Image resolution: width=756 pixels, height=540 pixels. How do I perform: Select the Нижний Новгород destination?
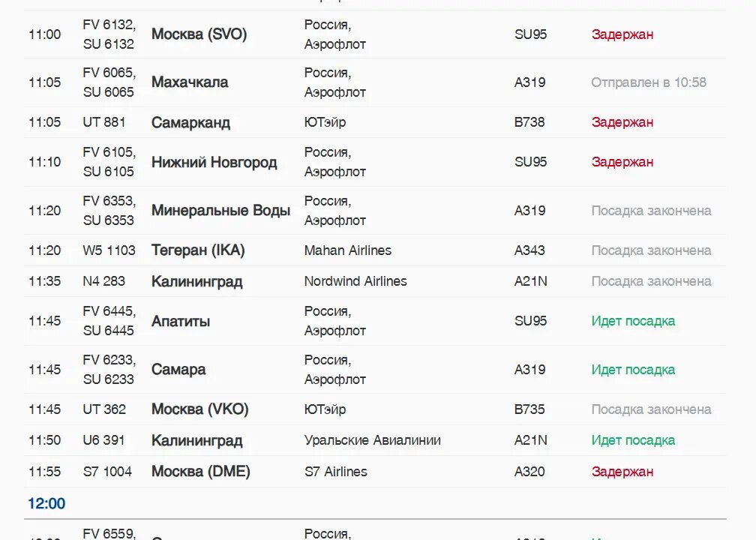pyautogui.click(x=214, y=163)
